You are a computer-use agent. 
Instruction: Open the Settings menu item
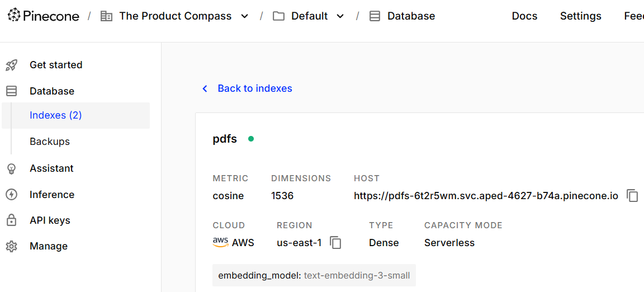[x=580, y=16]
